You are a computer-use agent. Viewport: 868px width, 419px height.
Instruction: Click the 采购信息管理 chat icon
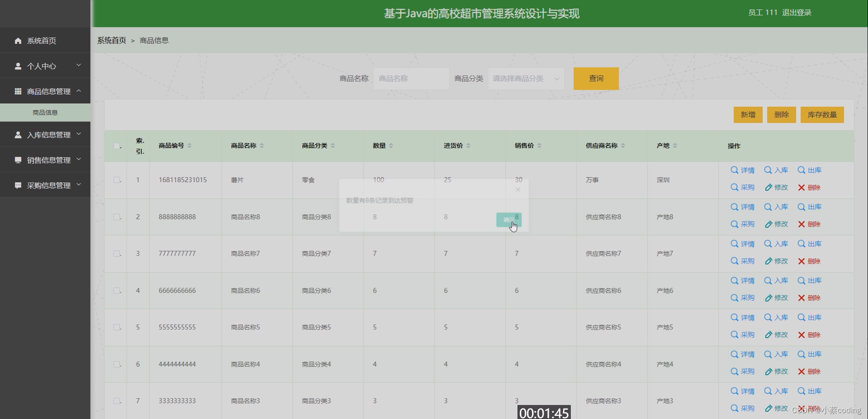(18, 185)
